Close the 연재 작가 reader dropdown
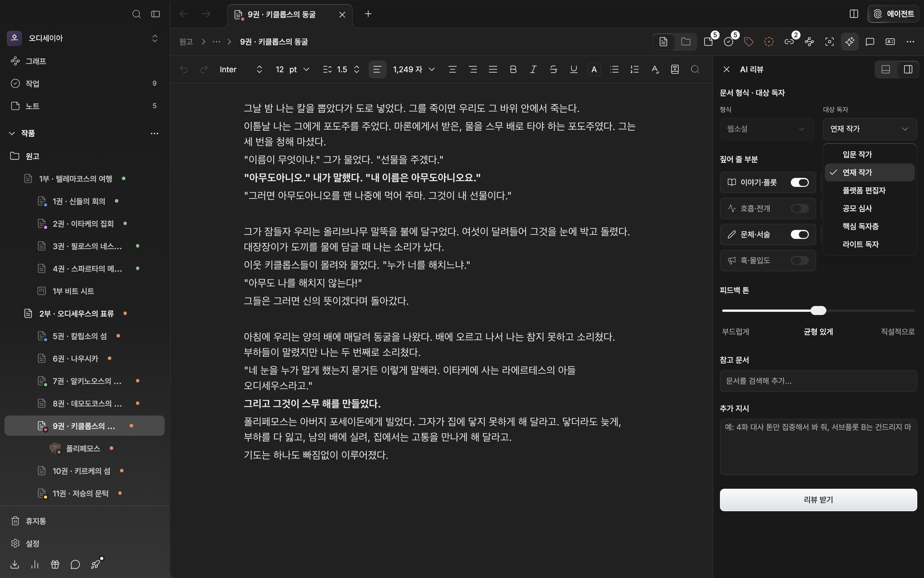Viewport: 924px width, 578px height. [870, 129]
